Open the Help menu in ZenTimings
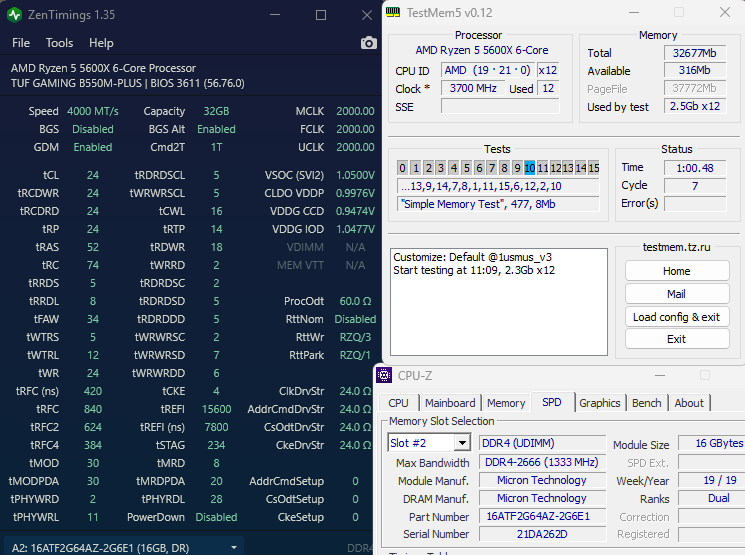This screenshot has height=555, width=745. (x=101, y=43)
